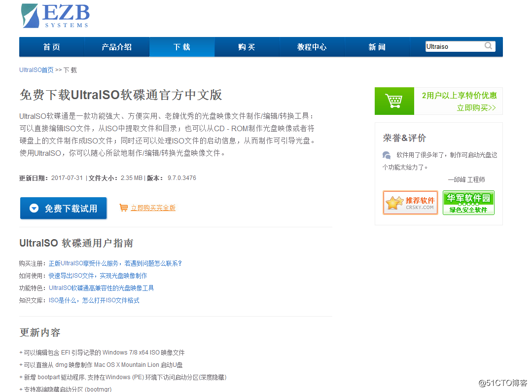The width and height of the screenshot is (532, 392).
Task: Click the 立即购买完全版 link
Action: (x=153, y=208)
